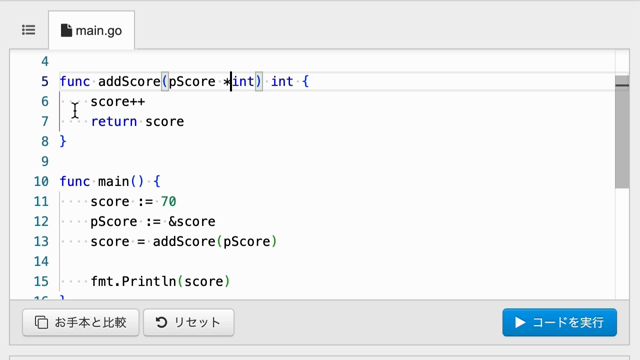Click the editor vertical scrollbar thumb
The width and height of the screenshot is (640, 360).
point(622,132)
